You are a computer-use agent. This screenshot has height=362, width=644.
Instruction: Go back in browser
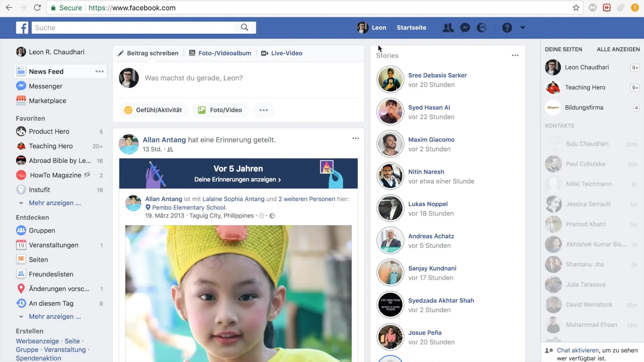coord(9,7)
